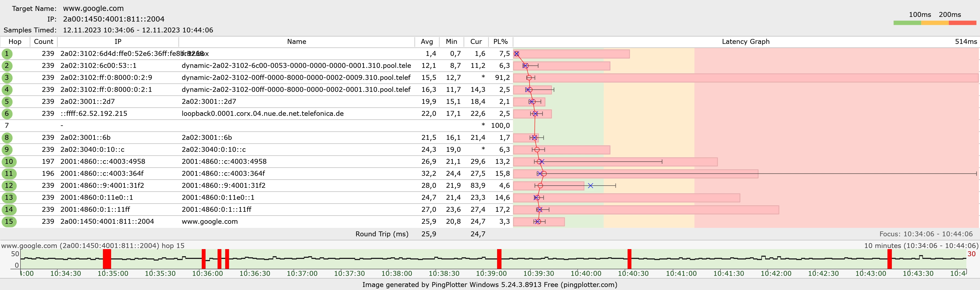Click the PingPlotter image credit footer text
The width and height of the screenshot is (980, 290).
(490, 285)
